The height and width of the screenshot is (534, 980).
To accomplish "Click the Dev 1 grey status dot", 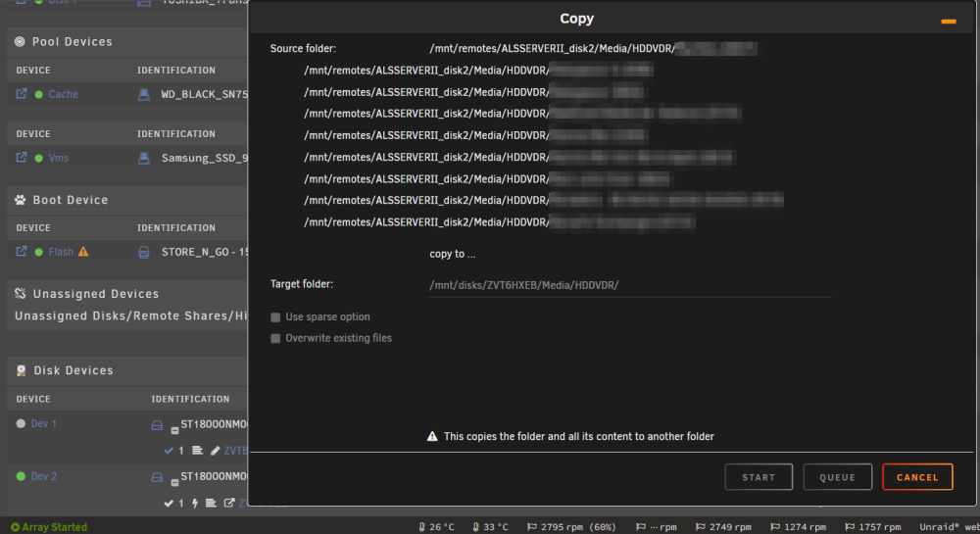I will coord(21,423).
